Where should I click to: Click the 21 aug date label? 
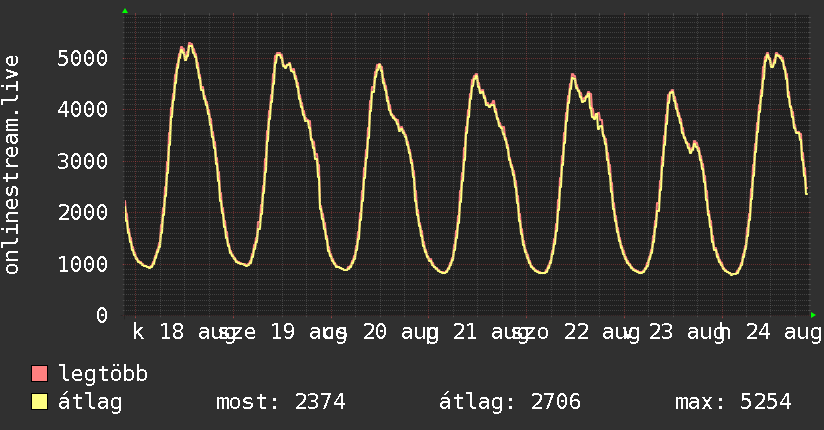pyautogui.click(x=486, y=332)
